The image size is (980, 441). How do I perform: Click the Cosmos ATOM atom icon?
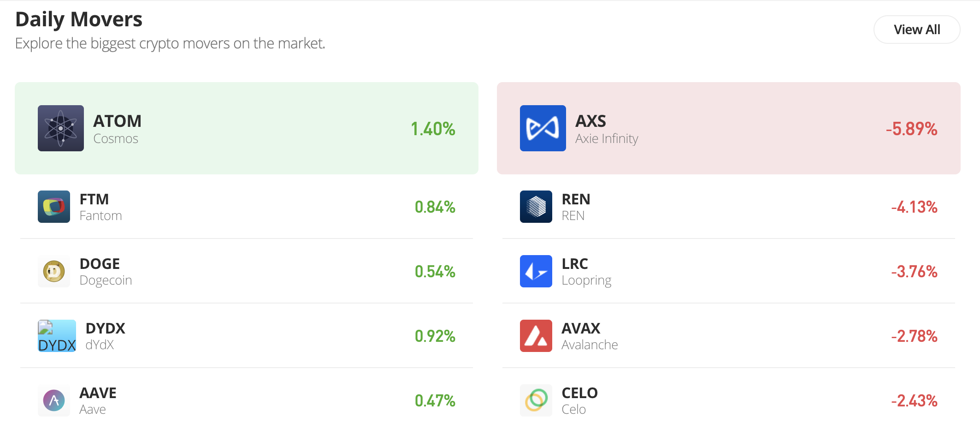[61, 128]
